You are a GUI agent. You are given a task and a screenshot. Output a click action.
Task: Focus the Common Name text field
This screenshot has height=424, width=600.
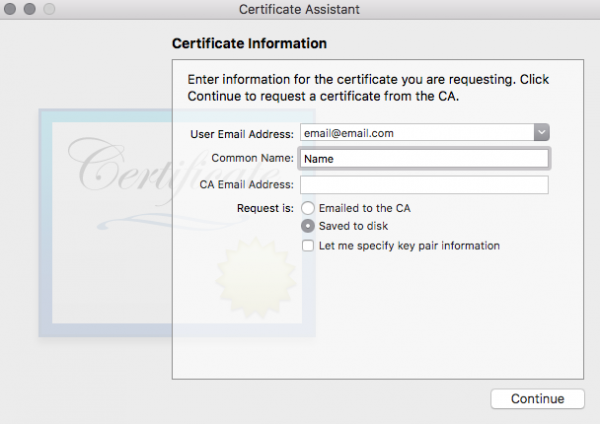coord(424,158)
